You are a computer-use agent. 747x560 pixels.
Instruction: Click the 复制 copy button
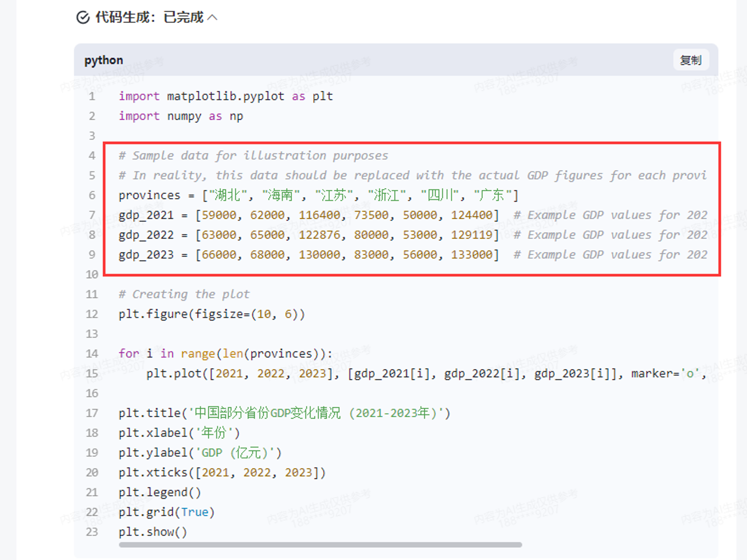[690, 60]
